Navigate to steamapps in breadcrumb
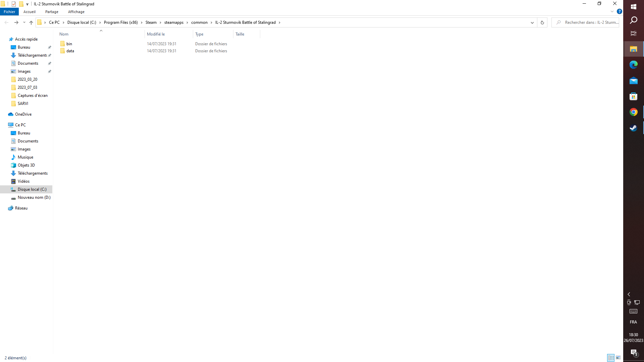 174,22
